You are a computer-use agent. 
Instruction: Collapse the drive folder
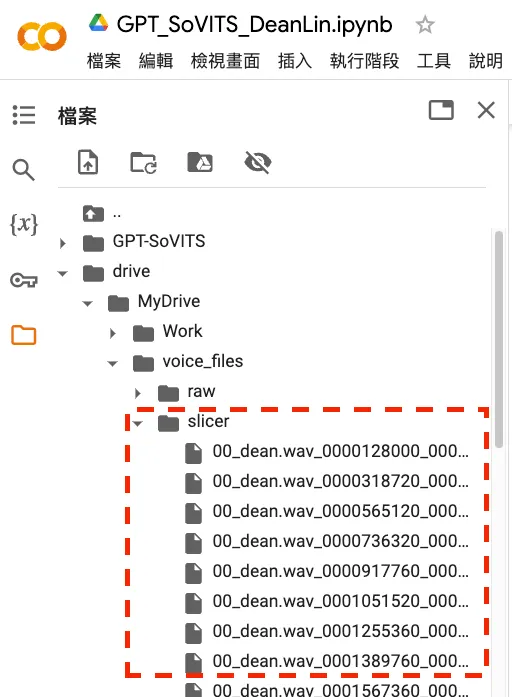click(63, 273)
